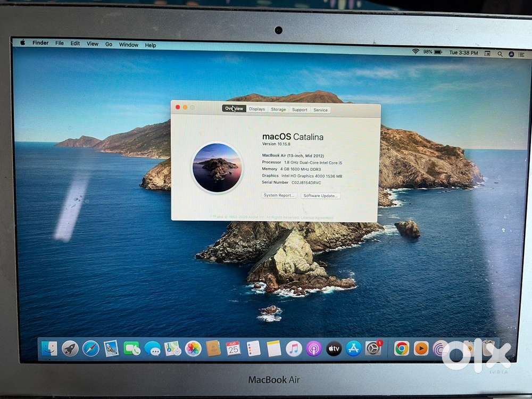This screenshot has width=532, height=399.
Task: Click screen mirroring icon in menu bar
Action: tap(487, 53)
